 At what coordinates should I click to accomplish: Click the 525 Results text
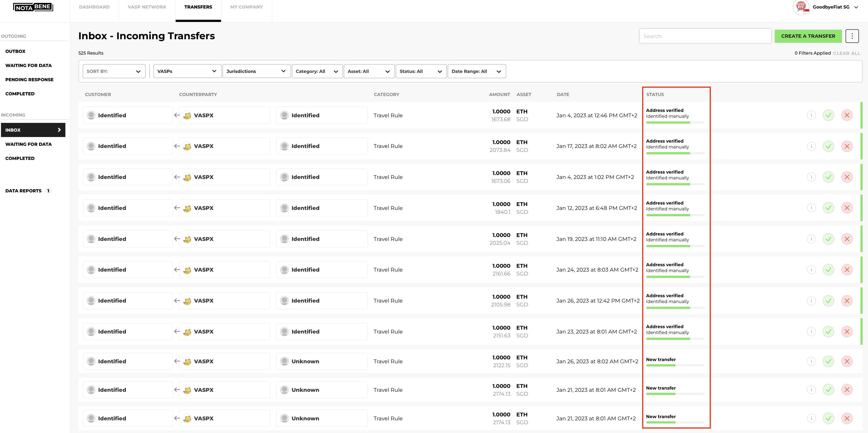pyautogui.click(x=91, y=53)
